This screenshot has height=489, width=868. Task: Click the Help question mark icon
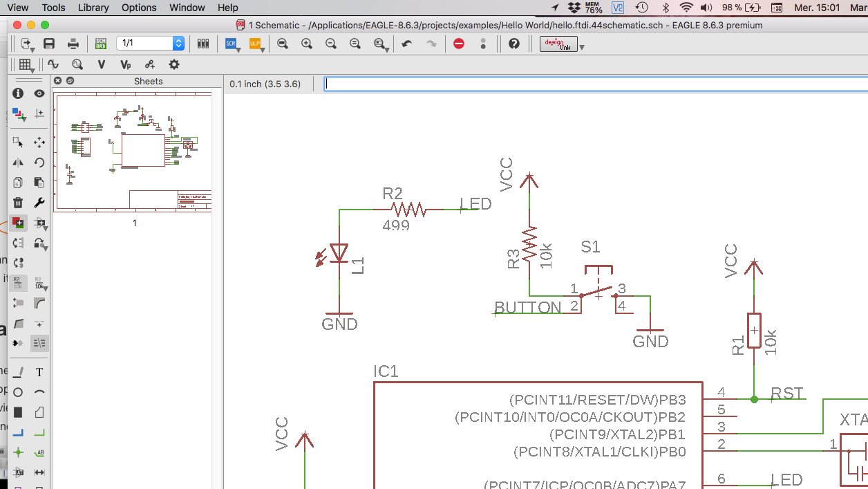[x=513, y=44]
